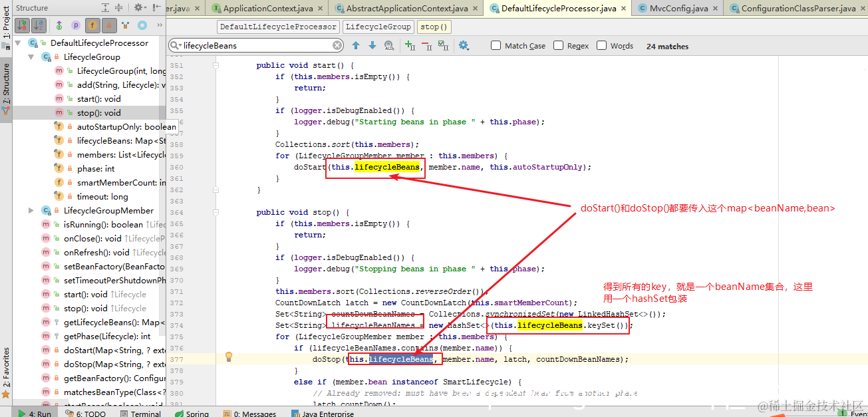868x417 pixels.
Task: Click Expand All icon in Structure header
Action: coord(106,7)
